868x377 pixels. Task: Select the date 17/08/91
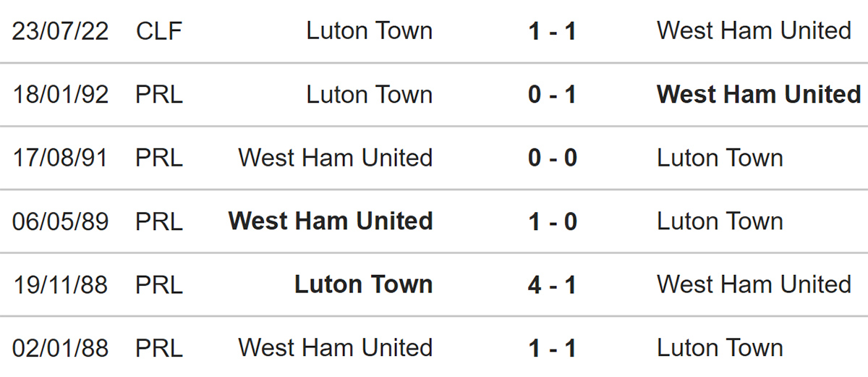pos(60,158)
